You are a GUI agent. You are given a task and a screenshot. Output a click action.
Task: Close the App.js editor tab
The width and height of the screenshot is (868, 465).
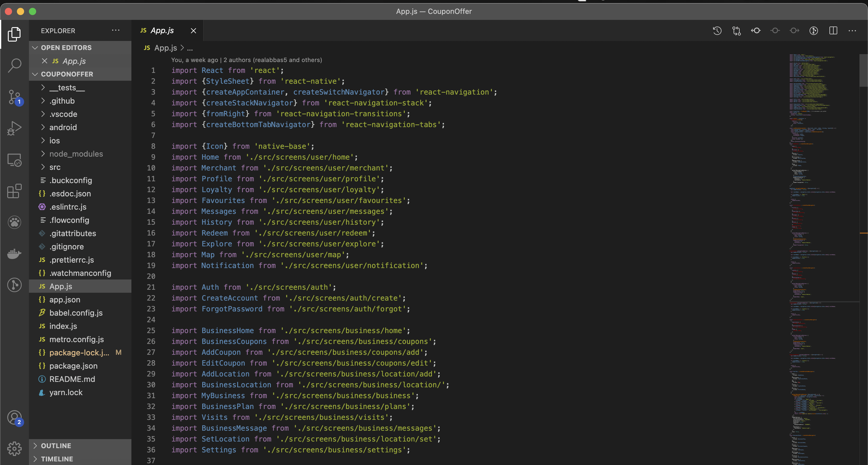click(193, 31)
